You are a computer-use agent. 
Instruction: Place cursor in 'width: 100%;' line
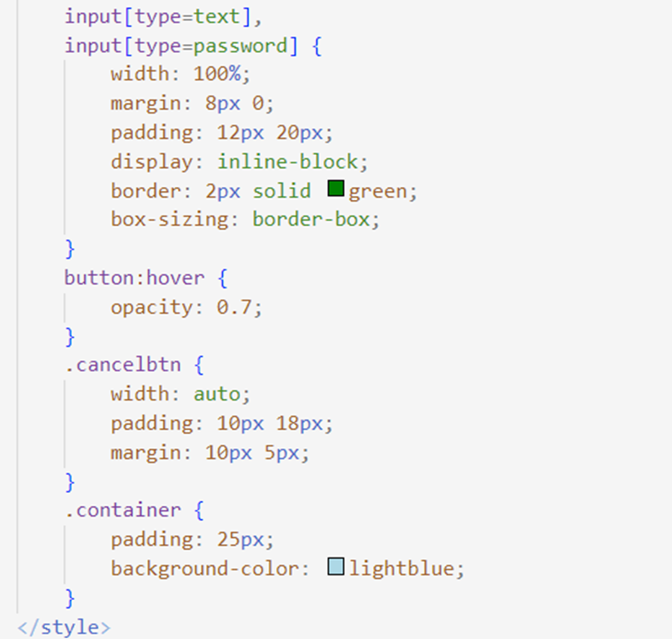point(180,74)
